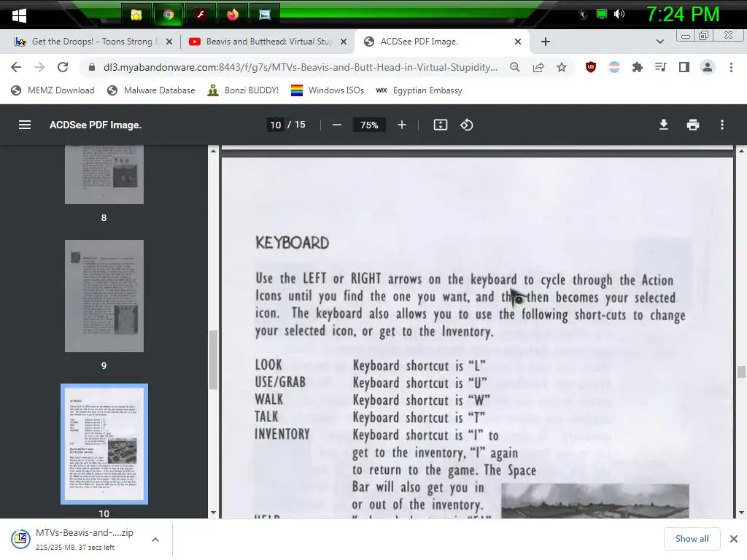Screen dimensions: 747x560
Task: Rotate PDF counterclockwise icon
Action: (x=466, y=125)
